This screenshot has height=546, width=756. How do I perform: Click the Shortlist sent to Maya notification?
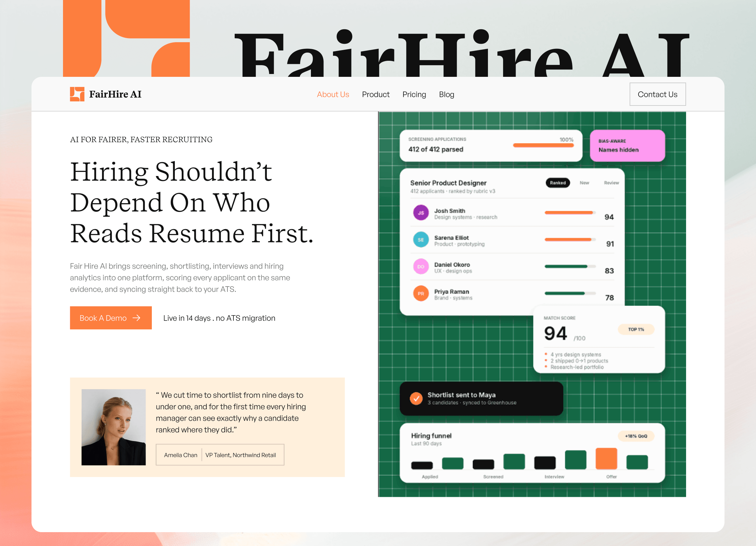pyautogui.click(x=481, y=398)
